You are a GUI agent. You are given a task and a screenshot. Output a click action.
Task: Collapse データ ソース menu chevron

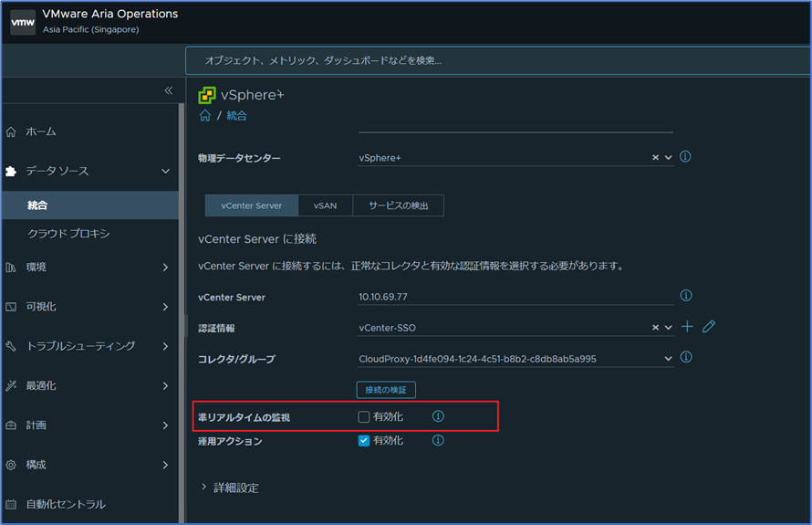[x=166, y=171]
